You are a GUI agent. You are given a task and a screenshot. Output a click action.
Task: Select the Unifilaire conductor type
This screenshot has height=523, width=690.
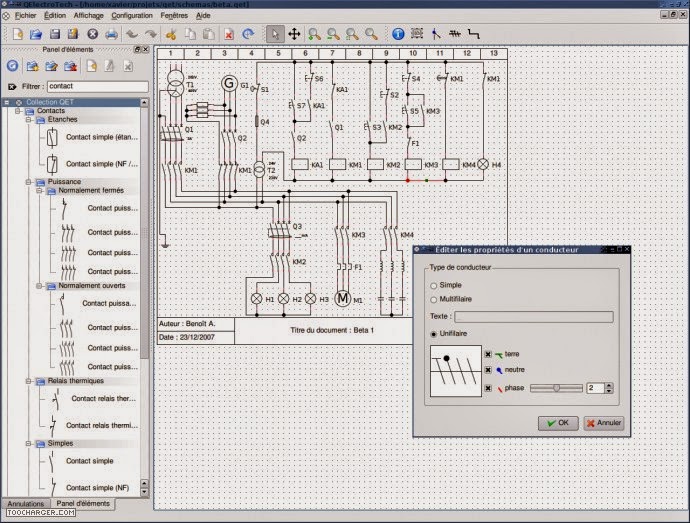(x=433, y=334)
